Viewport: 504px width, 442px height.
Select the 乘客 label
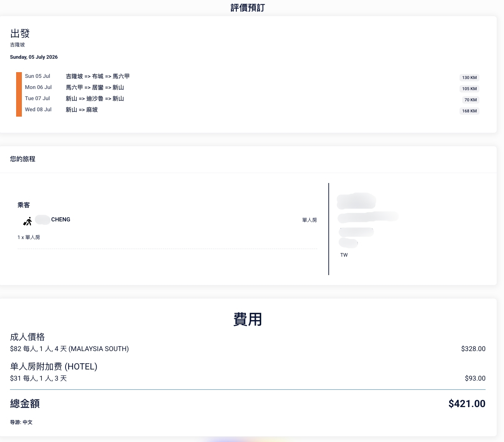coord(23,205)
